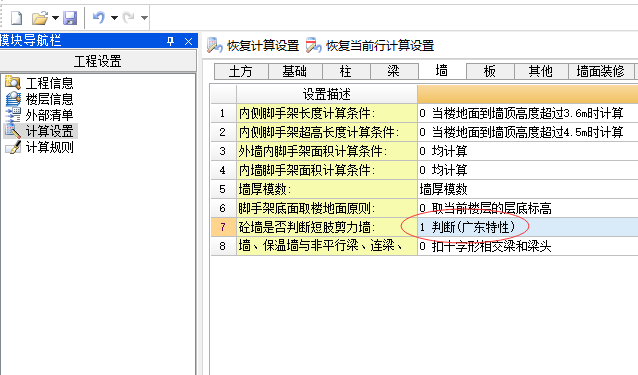Click value 当楼地面到墙顶高度超过4.5m时计算

point(528,132)
